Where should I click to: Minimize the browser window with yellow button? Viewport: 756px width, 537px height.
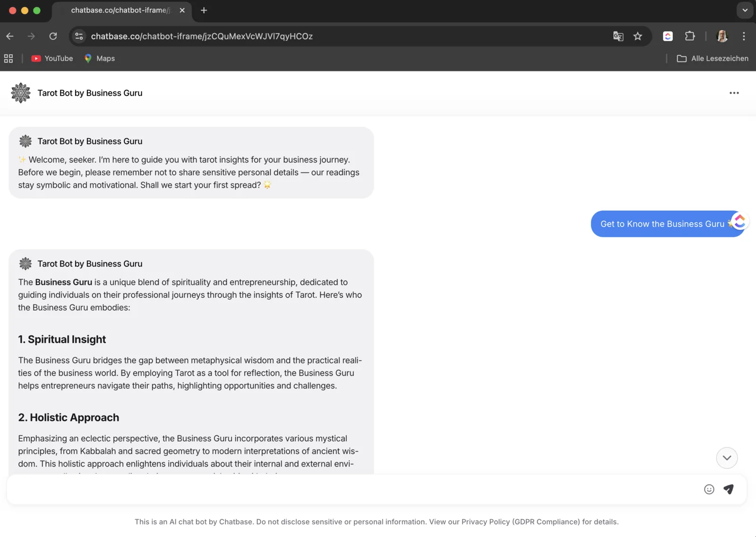(25, 10)
